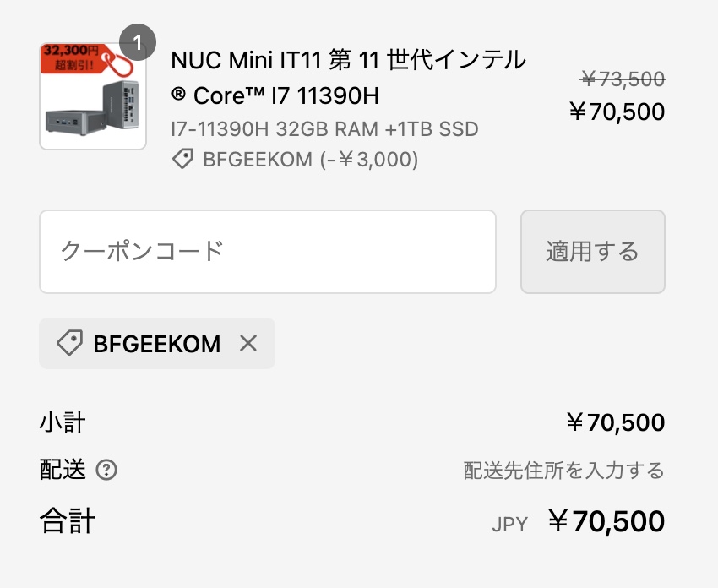Click the 配送先住所を入力する text
Screen dimensions: 718x588
point(563,471)
